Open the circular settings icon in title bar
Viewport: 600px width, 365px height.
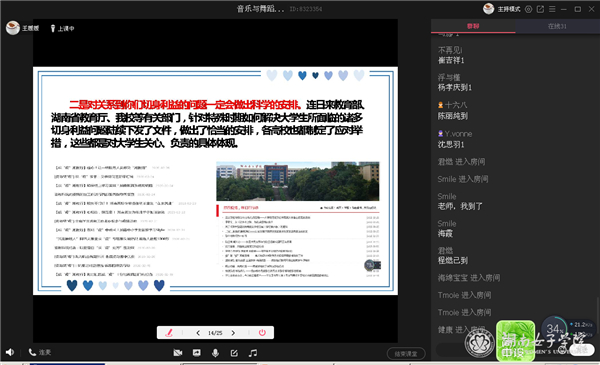click(528, 9)
